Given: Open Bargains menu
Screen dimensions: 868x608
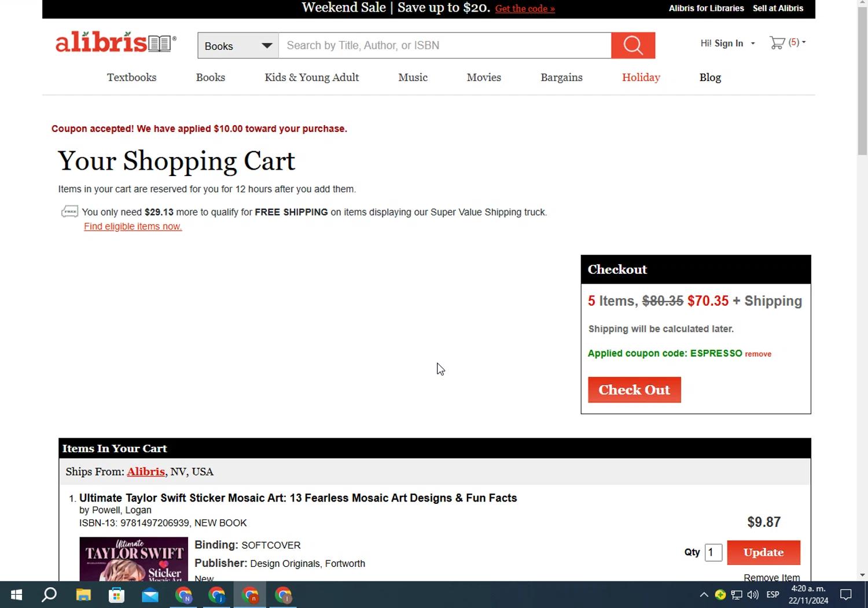Looking at the screenshot, I should click(x=561, y=77).
